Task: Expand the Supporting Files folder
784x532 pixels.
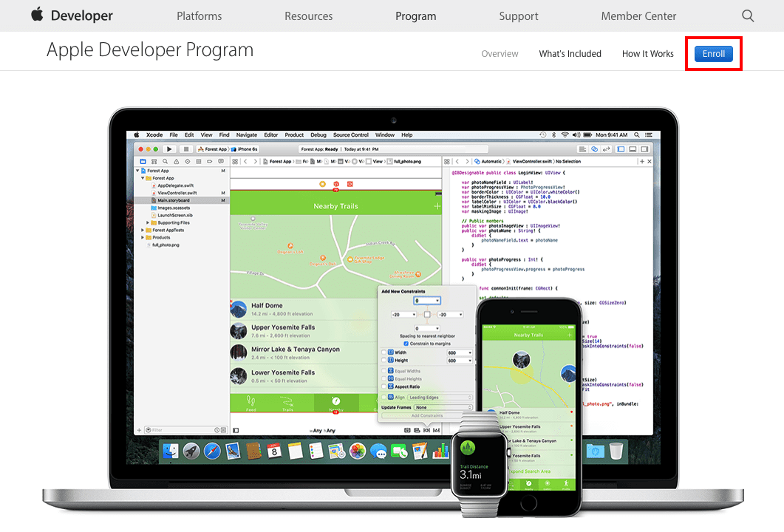Action: (x=148, y=222)
